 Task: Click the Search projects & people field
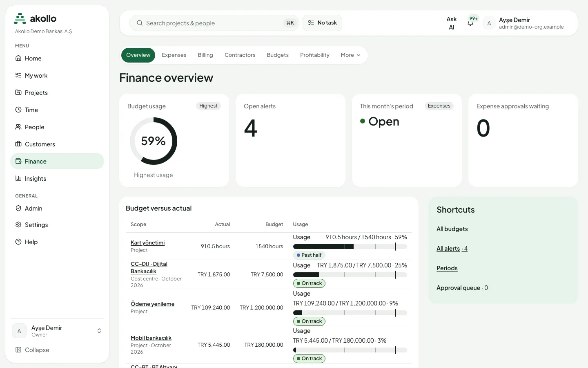click(x=214, y=23)
